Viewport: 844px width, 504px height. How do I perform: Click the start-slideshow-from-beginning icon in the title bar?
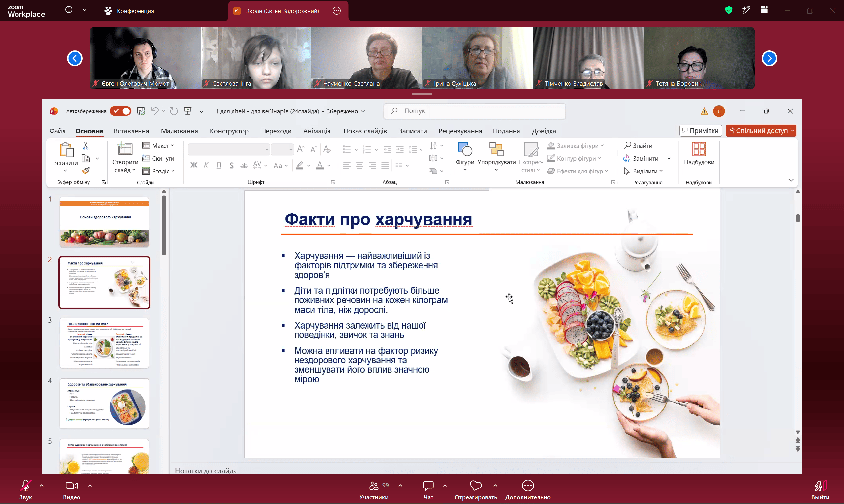click(x=188, y=111)
